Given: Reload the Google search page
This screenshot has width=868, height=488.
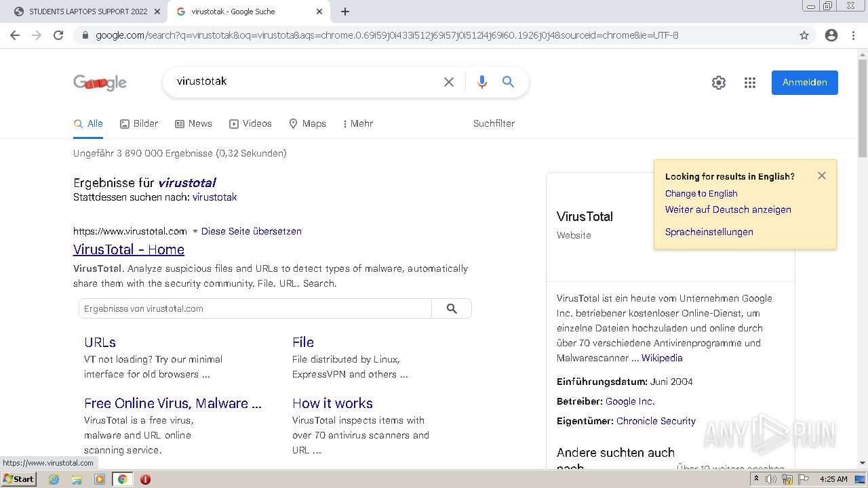Looking at the screenshot, I should [58, 35].
